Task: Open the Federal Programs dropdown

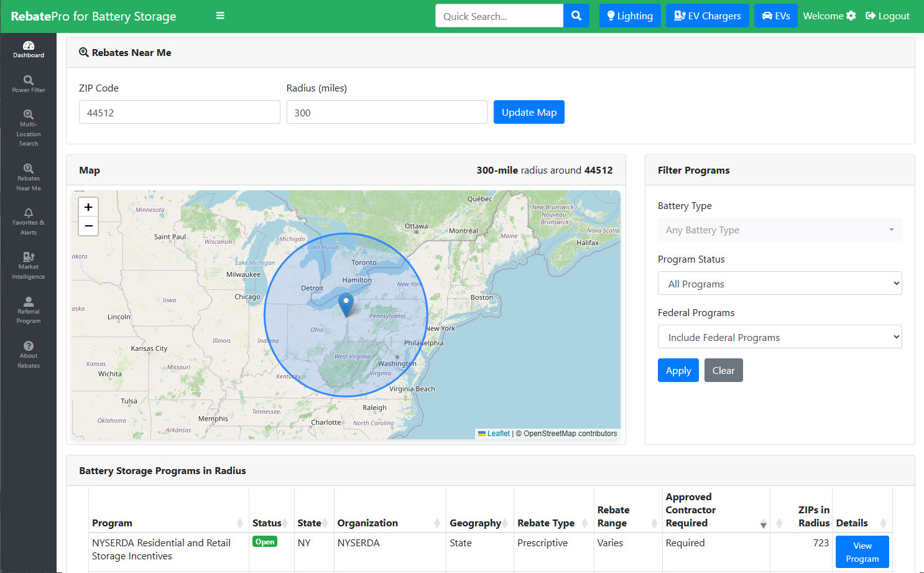Action: (780, 337)
